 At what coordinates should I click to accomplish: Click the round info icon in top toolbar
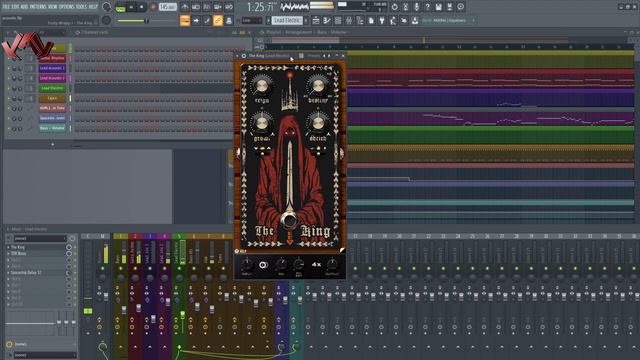[460, 7]
